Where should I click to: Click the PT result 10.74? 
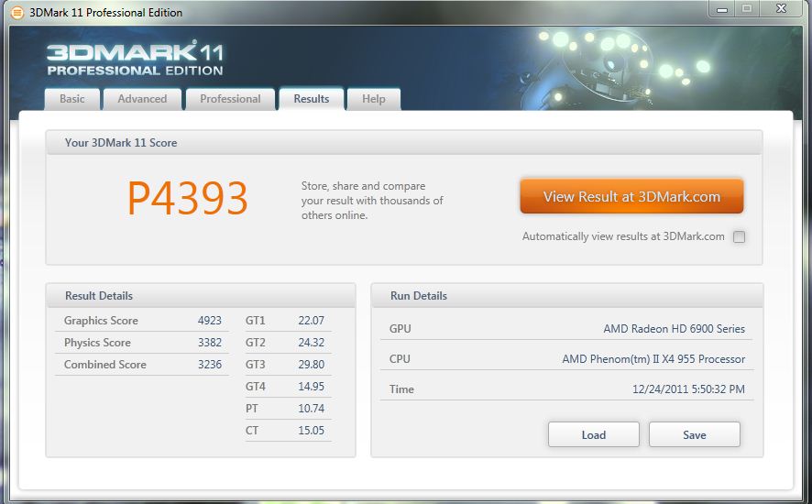[312, 409]
